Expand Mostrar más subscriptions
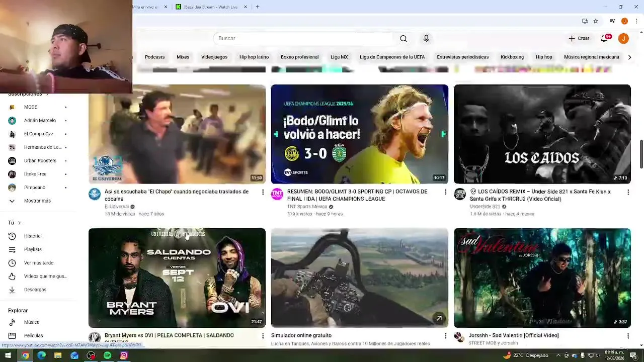The height and width of the screenshot is (362, 644). tap(38, 201)
